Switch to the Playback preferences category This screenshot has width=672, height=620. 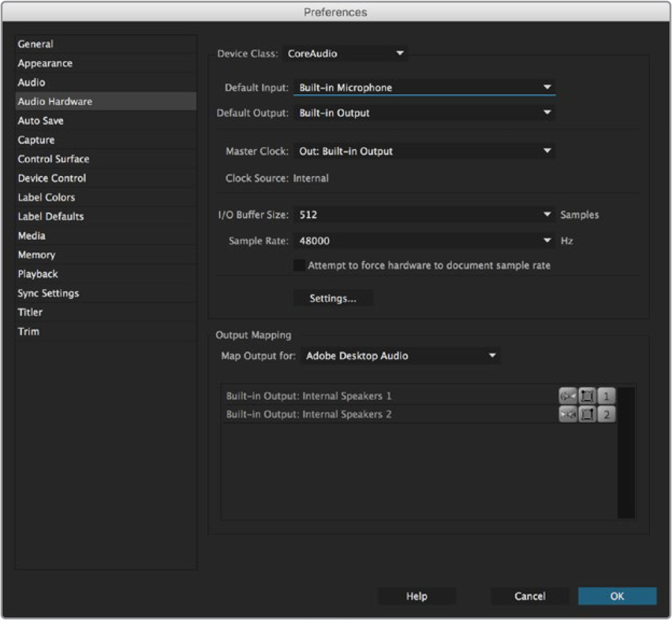pos(38,274)
